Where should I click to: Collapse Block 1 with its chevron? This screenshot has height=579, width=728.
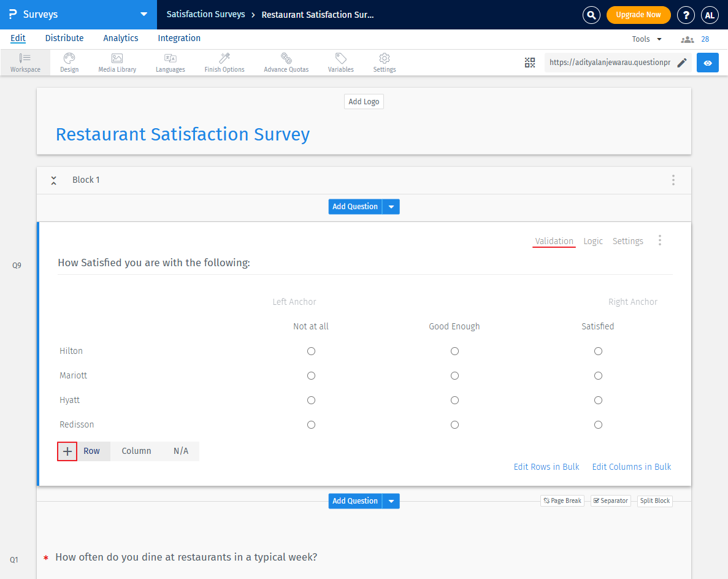tap(53, 180)
